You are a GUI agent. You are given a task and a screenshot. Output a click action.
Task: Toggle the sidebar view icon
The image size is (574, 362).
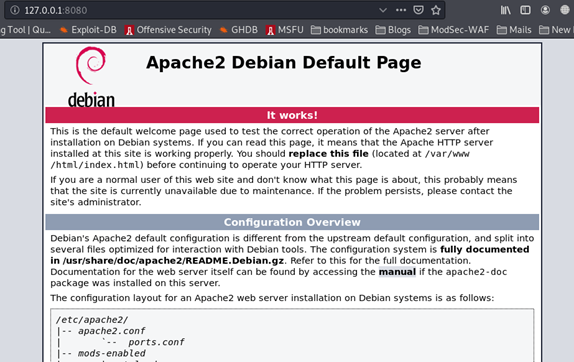[x=525, y=10]
